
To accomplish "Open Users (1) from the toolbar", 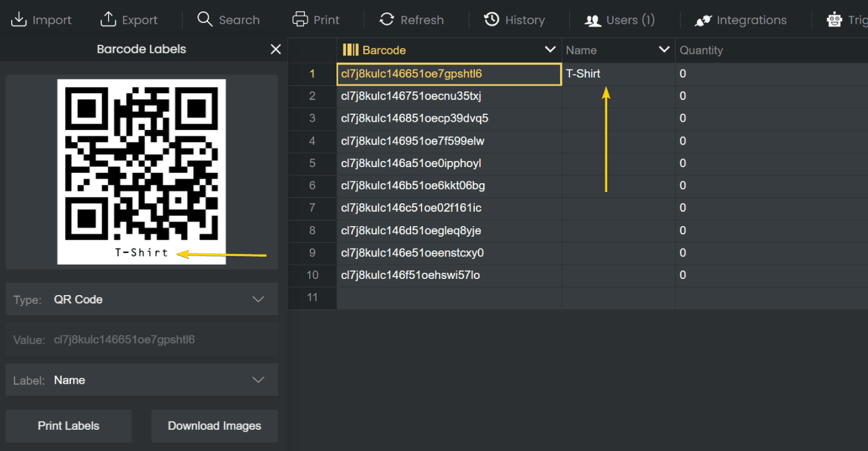I will pos(620,20).
